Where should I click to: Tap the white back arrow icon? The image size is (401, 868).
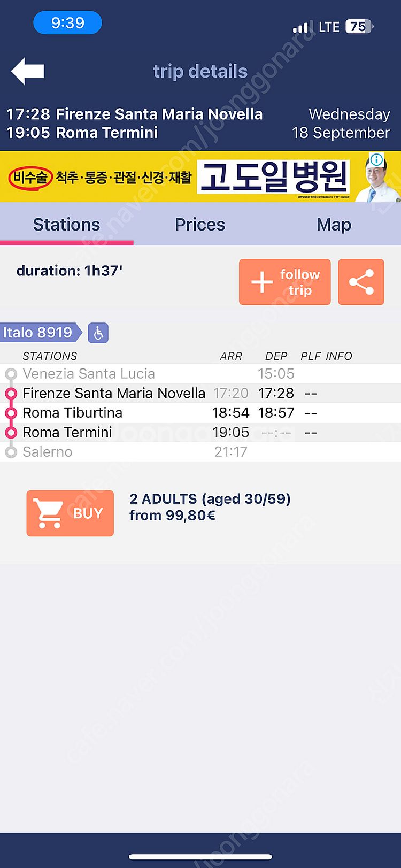tap(27, 71)
